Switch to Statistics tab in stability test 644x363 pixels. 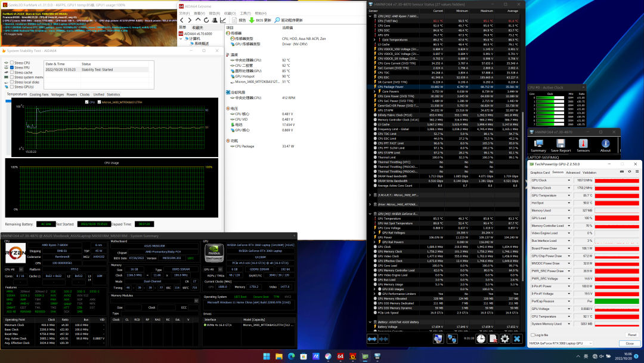pyautogui.click(x=113, y=94)
